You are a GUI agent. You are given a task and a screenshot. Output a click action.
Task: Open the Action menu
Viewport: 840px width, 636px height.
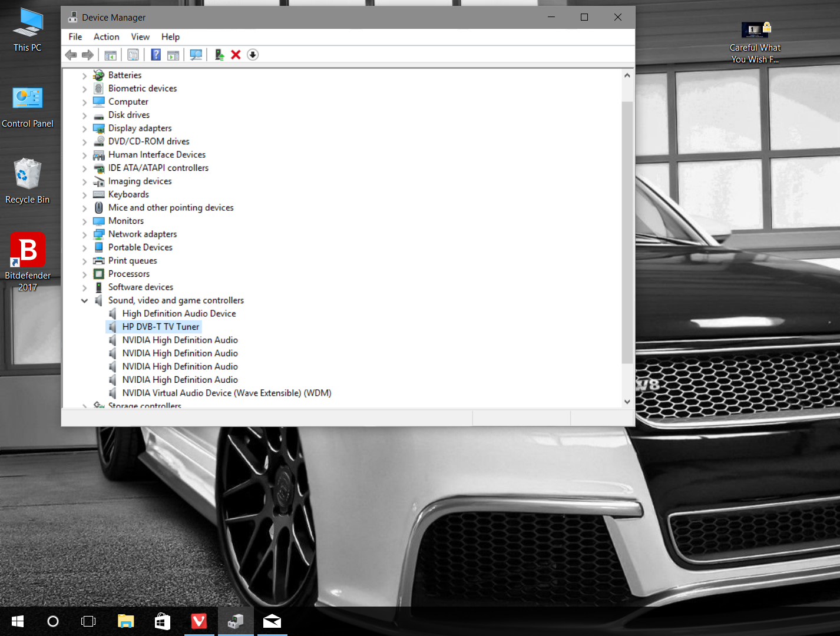[x=106, y=37]
